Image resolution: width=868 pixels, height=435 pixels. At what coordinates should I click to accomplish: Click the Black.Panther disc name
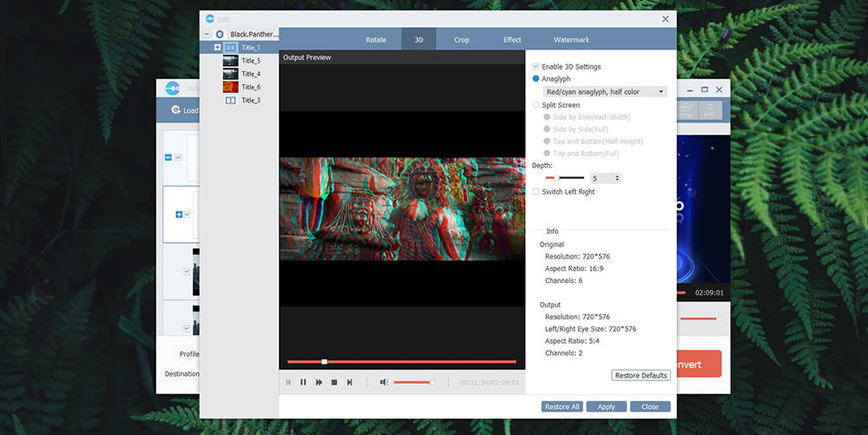[x=254, y=35]
